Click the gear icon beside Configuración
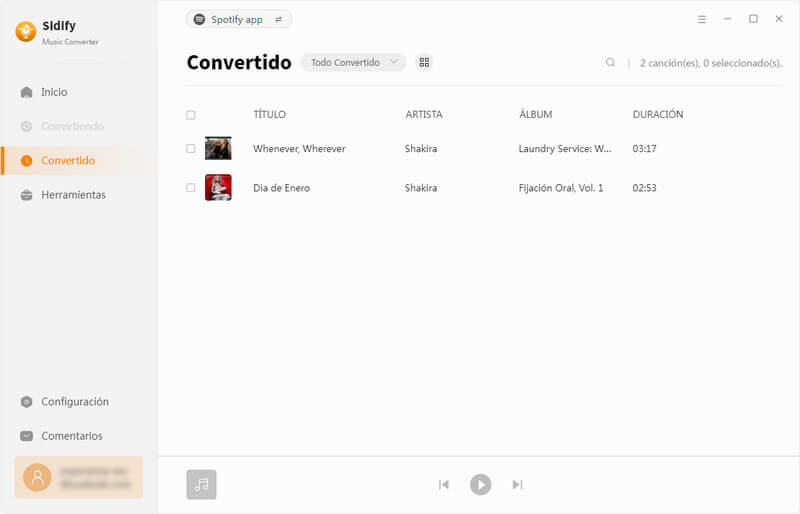Screen dimensions: 800x514 (x=27, y=402)
